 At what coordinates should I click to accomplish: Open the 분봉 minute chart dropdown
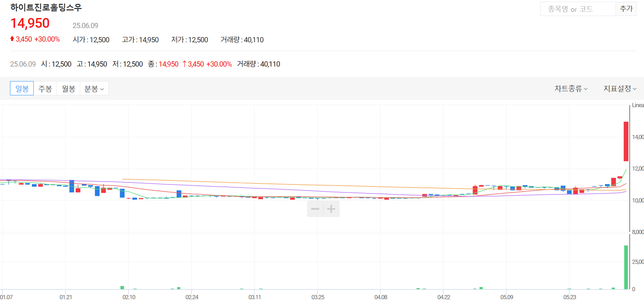94,88
